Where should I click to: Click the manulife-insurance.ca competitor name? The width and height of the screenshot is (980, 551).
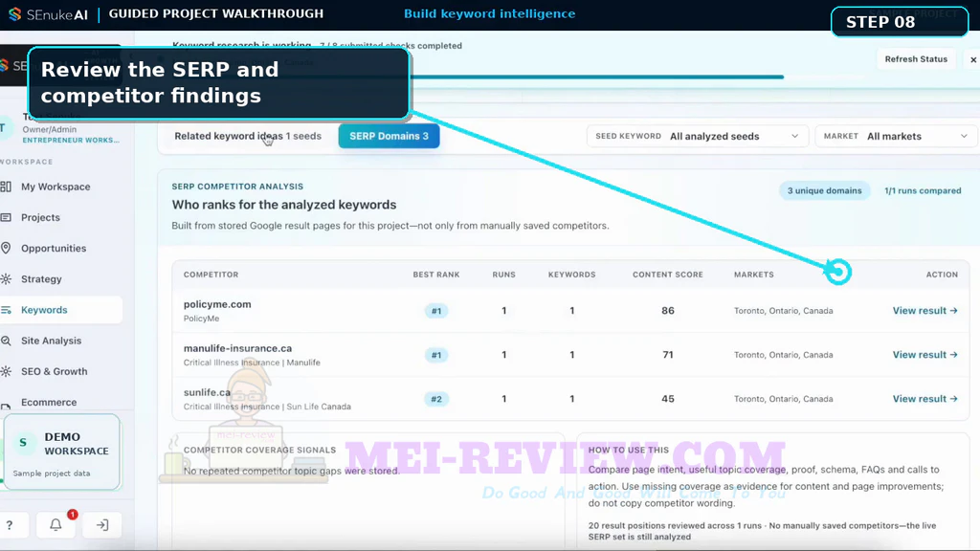tap(237, 348)
